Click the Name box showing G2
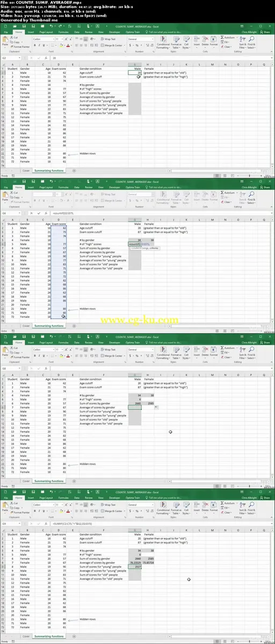275x644 pixels. (x=11, y=57)
